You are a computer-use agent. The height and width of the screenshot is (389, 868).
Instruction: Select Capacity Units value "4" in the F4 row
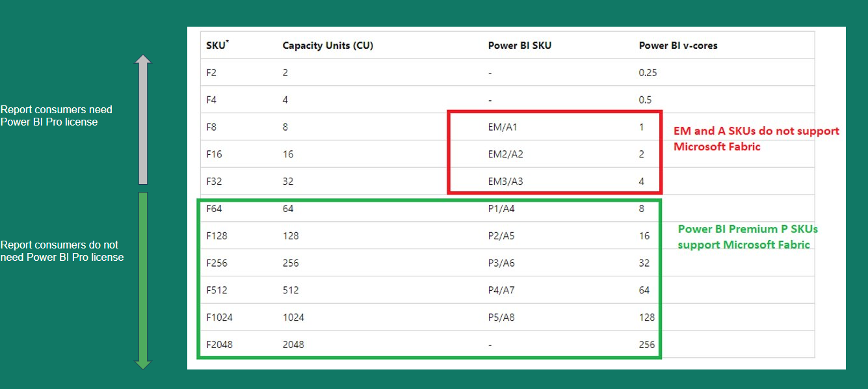point(285,100)
